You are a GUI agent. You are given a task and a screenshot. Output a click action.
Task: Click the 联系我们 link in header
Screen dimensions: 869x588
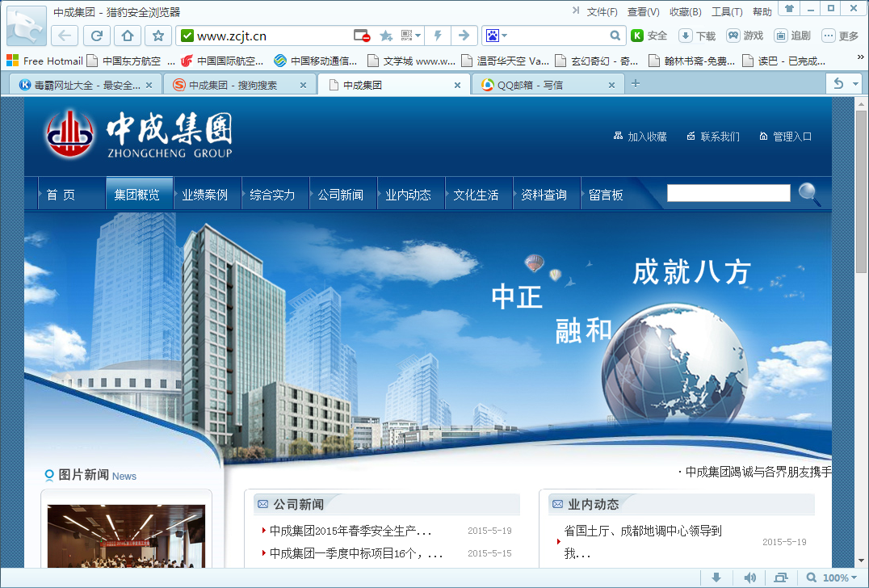[713, 136]
